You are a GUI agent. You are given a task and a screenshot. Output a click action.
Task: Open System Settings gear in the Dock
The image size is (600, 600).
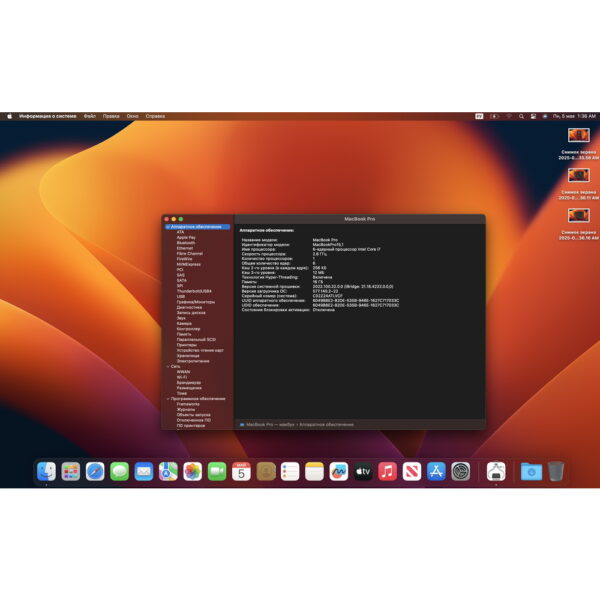461,471
